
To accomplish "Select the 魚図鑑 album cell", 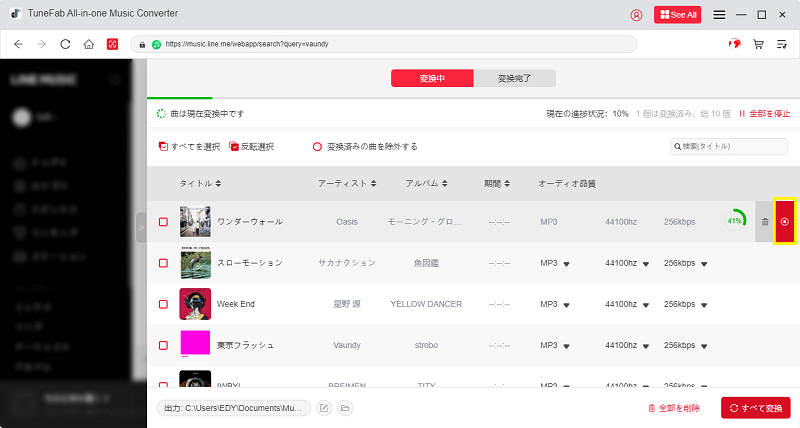I will 426,263.
